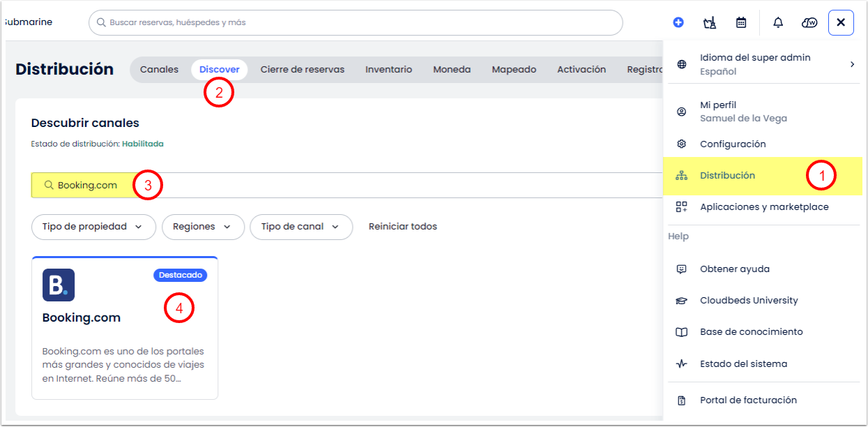This screenshot has height=427, width=868.
Task: Open the Tipo de canal dropdown
Action: coord(301,227)
